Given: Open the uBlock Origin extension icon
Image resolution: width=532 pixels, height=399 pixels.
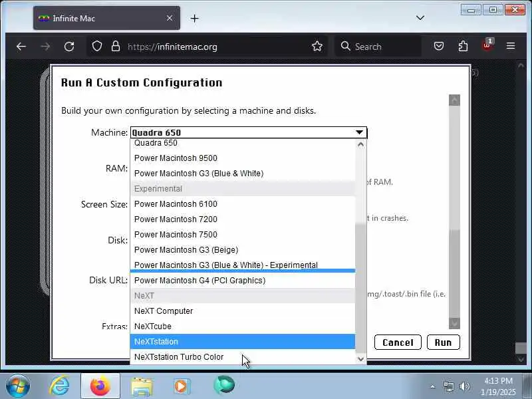Looking at the screenshot, I should [x=487, y=45].
